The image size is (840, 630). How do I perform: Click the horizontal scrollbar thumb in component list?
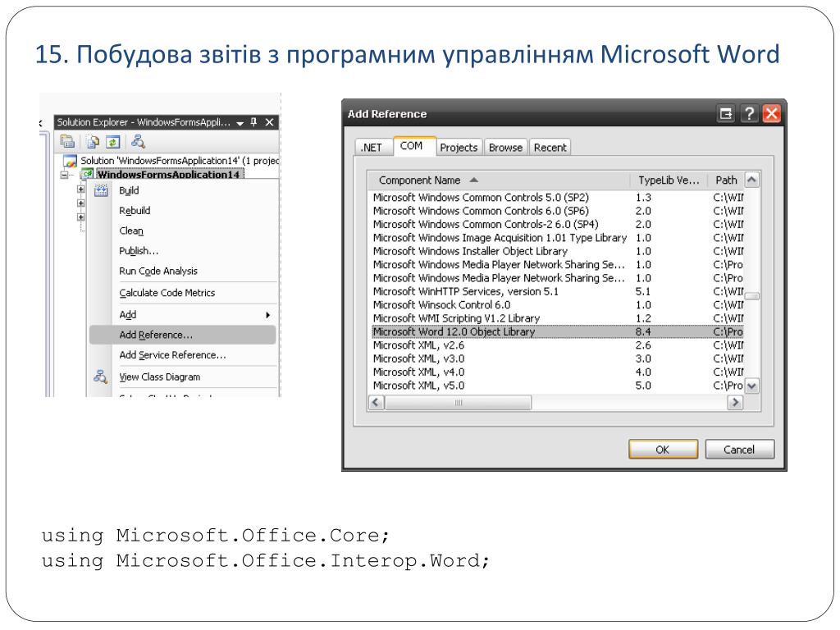tap(458, 402)
